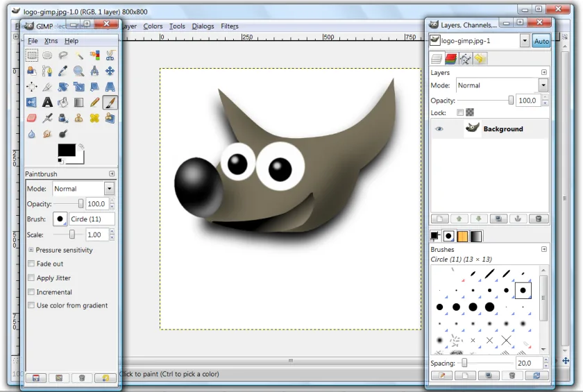The image size is (583, 392).
Task: Select the Fuzzy Select magic wand tool
Action: click(78, 56)
